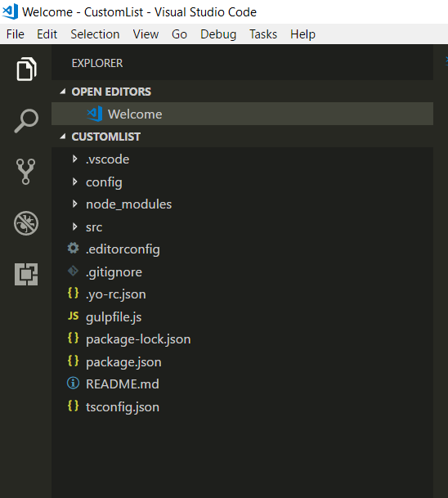Expand the .vscode folder
The image size is (448, 498).
75,159
